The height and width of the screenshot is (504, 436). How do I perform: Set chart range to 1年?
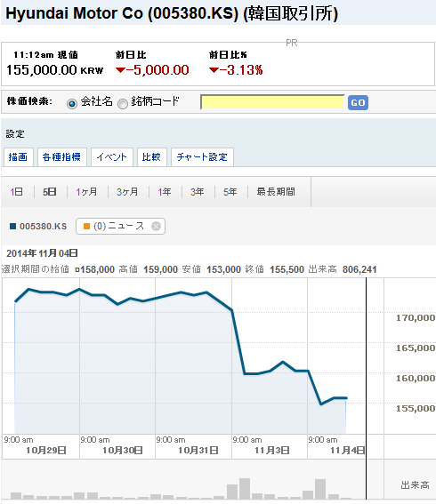(165, 192)
